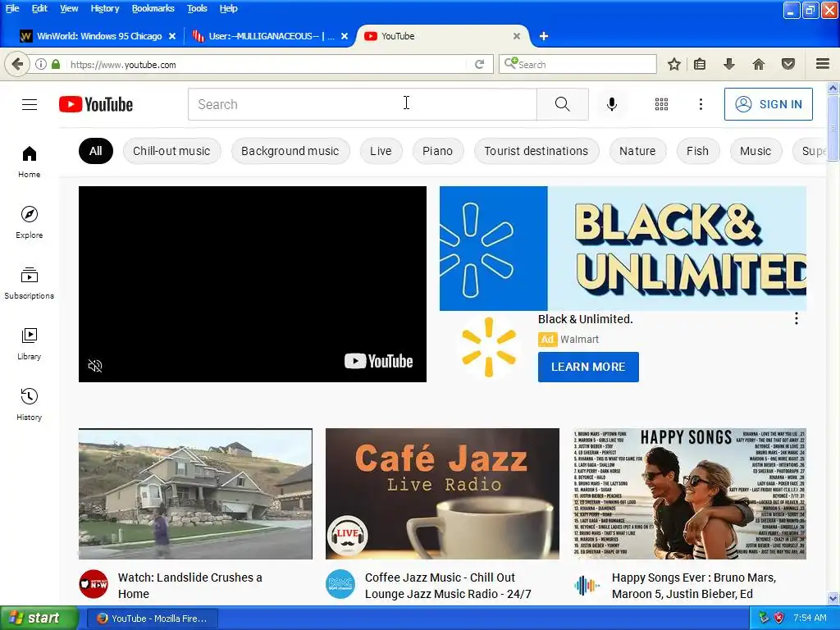Screen dimensions: 840x630
Task: Open History in the sidebar
Action: (29, 404)
